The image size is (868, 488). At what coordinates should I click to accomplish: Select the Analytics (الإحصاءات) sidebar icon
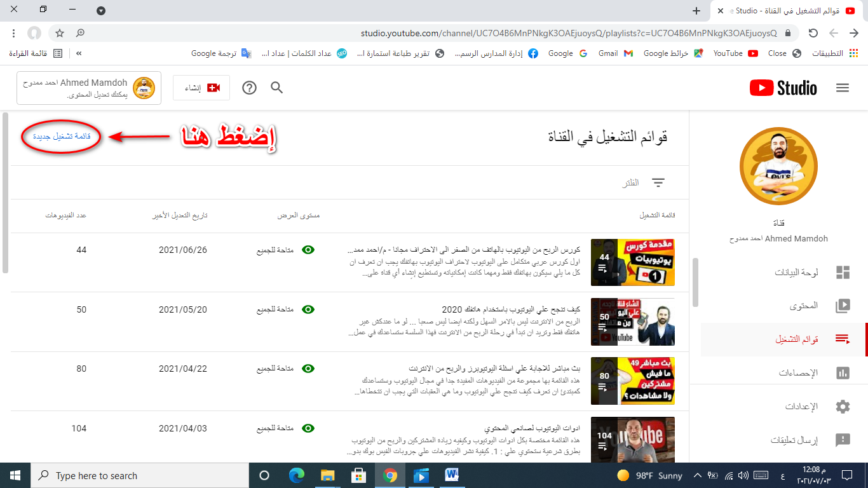click(843, 373)
